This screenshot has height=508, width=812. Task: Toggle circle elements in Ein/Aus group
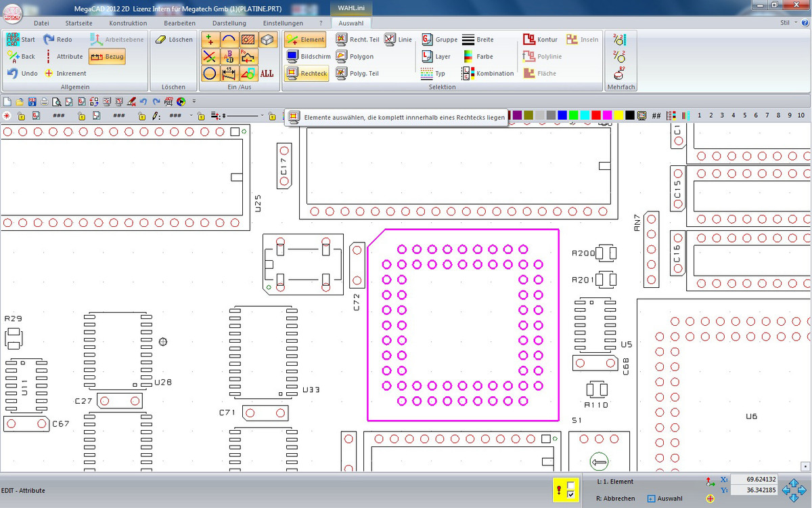coord(210,73)
